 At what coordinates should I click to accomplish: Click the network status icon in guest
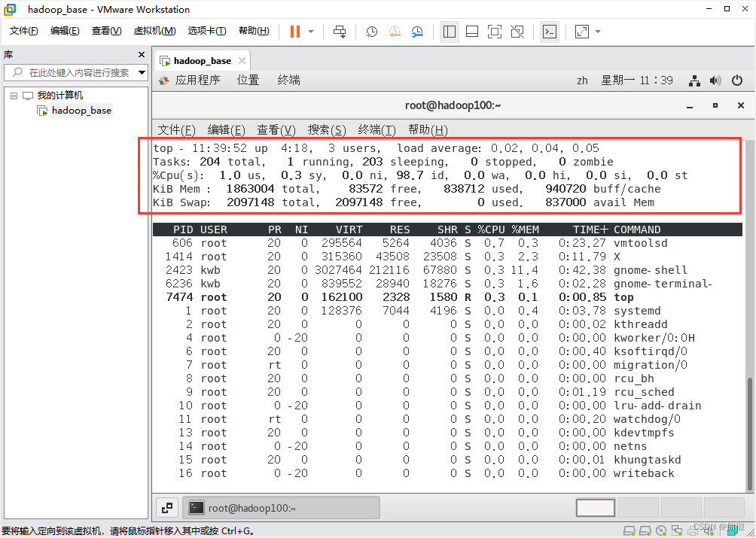tap(695, 81)
